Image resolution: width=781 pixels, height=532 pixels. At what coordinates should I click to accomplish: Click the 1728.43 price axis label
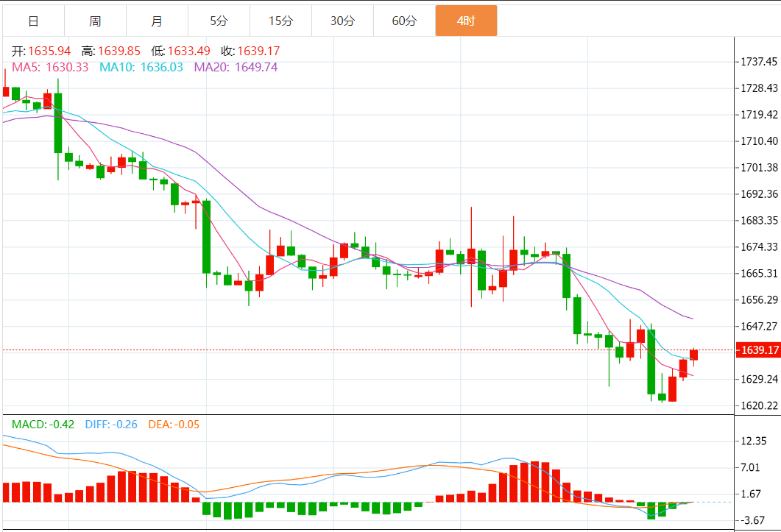point(759,88)
